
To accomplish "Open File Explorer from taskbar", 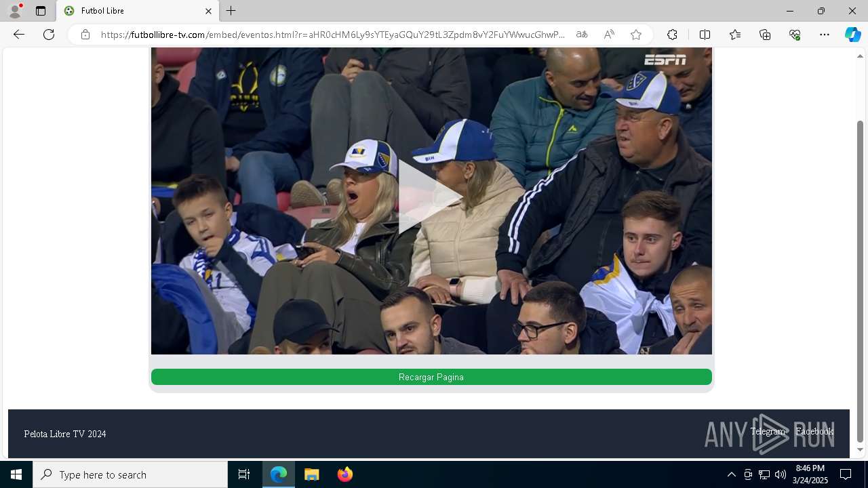I will (x=312, y=474).
